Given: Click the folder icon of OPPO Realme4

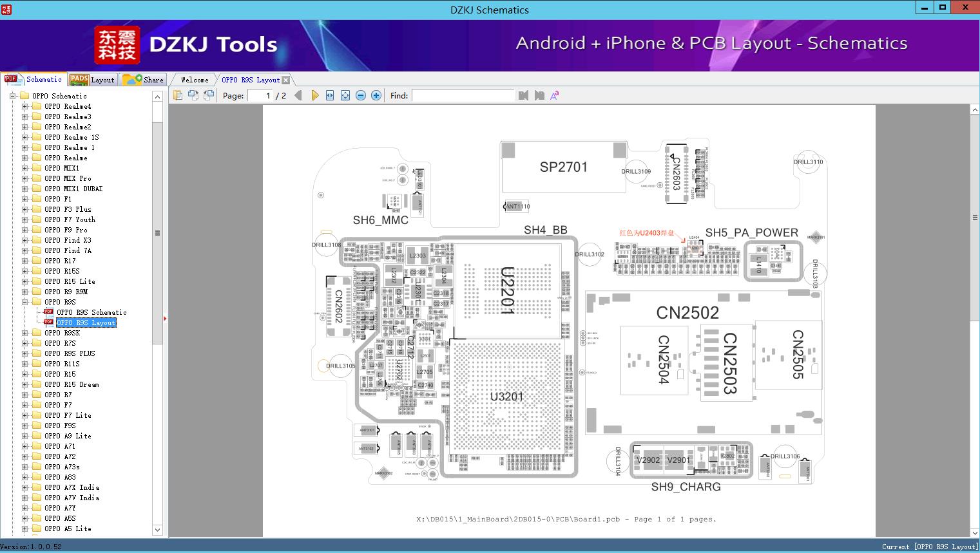Looking at the screenshot, I should [x=37, y=106].
